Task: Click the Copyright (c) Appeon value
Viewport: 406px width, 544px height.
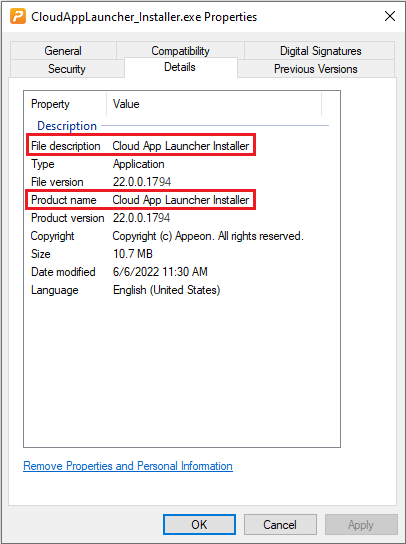Action: (x=208, y=236)
